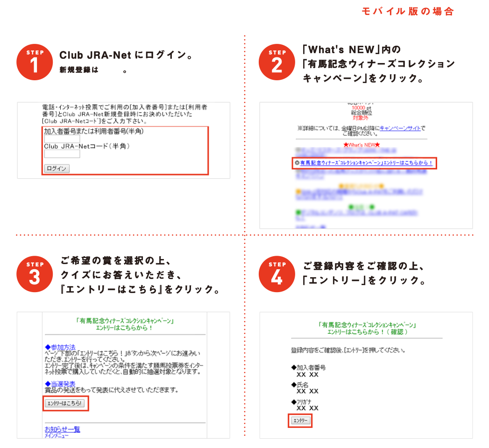This screenshot has width=489, height=448.
Task: Click the エントリー button on the confirmation screen
Action: [301, 420]
